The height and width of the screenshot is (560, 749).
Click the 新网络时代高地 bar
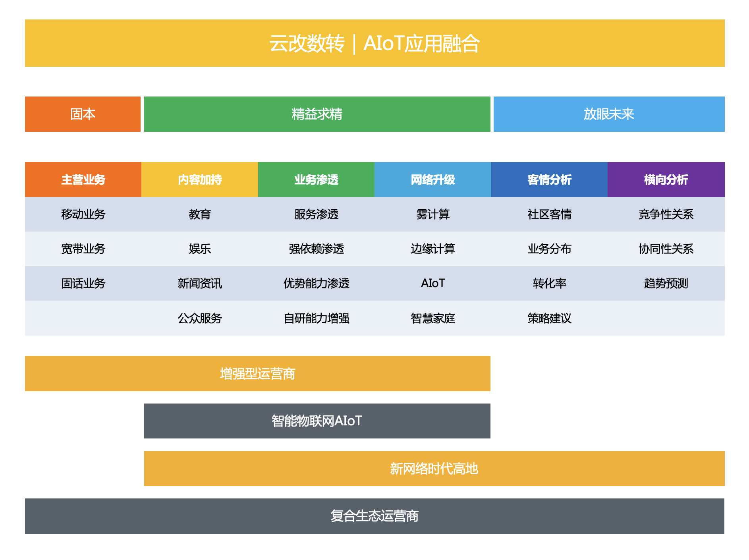pos(434,469)
